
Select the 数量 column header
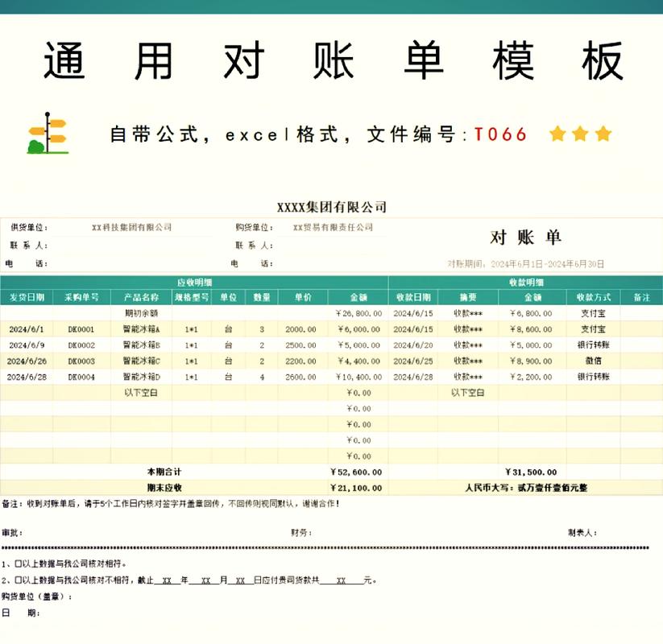tap(262, 297)
